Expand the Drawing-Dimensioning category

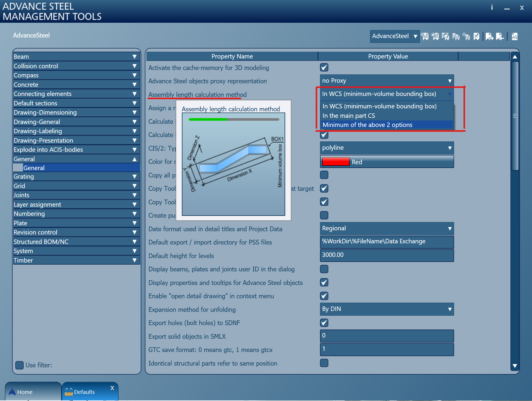pos(76,113)
